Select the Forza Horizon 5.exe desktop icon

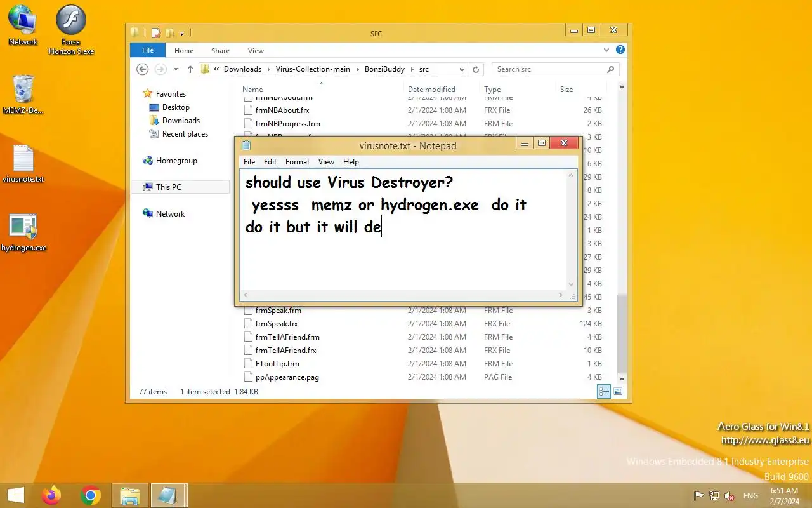(71, 30)
